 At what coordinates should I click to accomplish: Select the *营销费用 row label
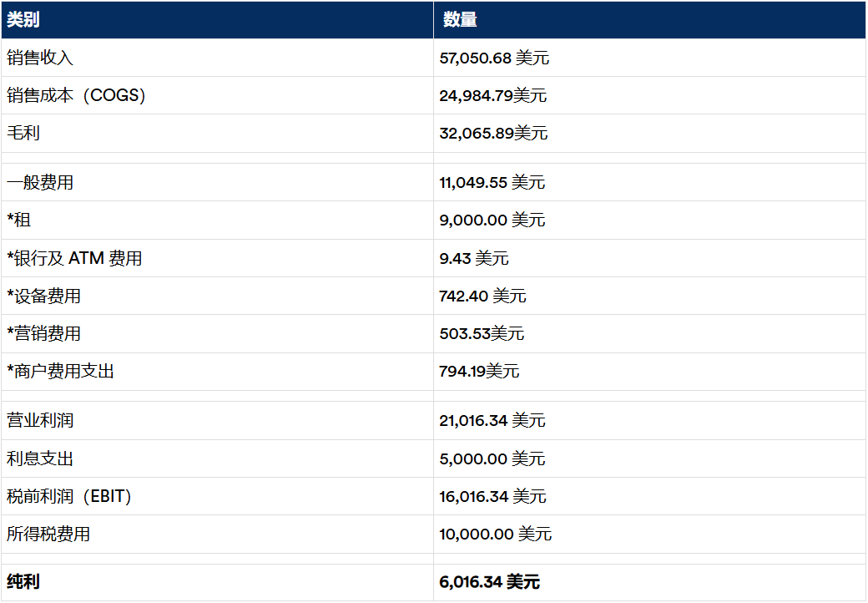pyautogui.click(x=44, y=334)
